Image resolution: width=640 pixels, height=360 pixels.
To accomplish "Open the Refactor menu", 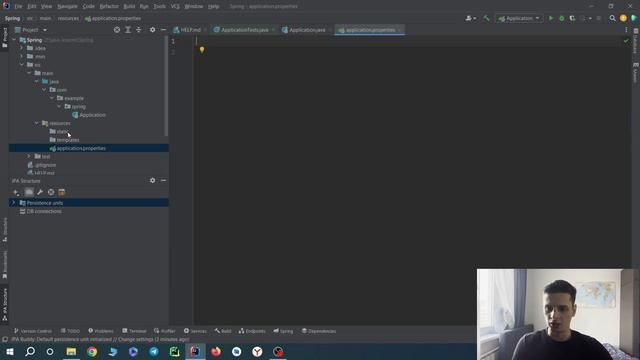I will (x=109, y=7).
